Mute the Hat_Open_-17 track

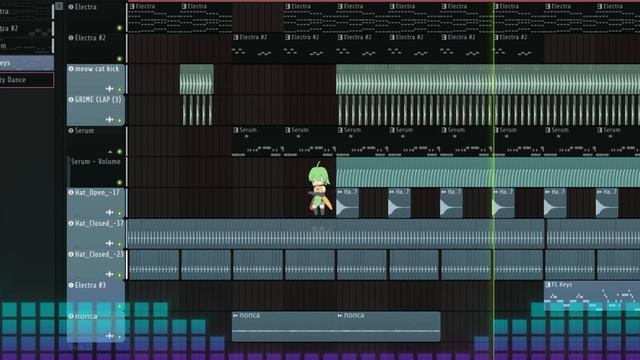(x=120, y=213)
